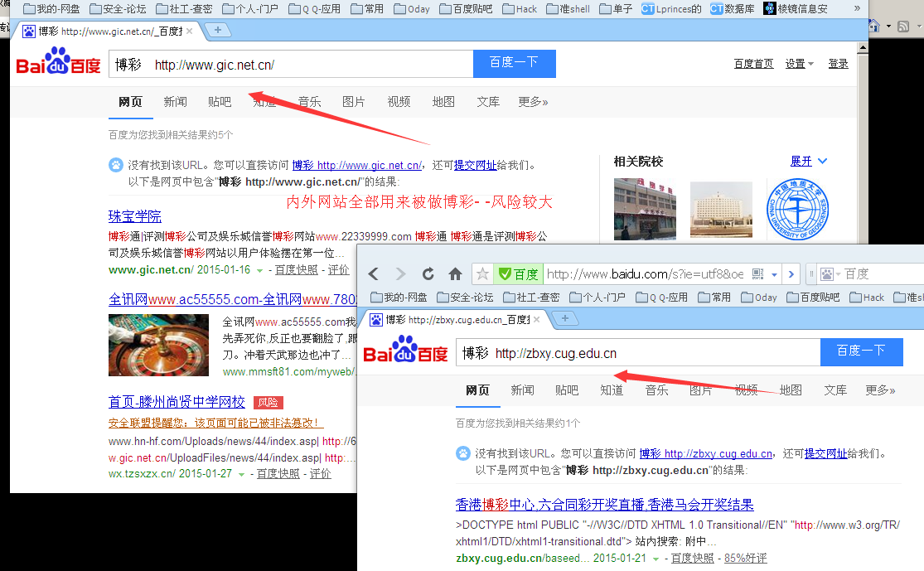
Task: Go to the home page in the front browser
Action: 455,274
